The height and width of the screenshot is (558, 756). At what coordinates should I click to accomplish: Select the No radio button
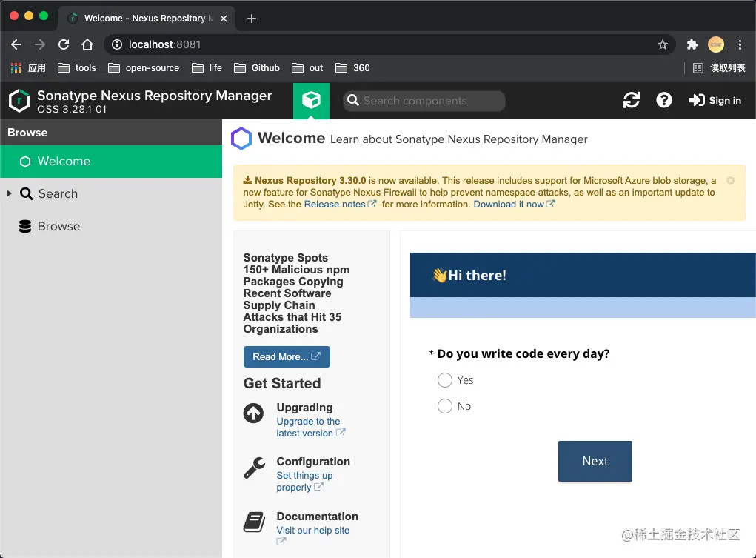(x=444, y=406)
